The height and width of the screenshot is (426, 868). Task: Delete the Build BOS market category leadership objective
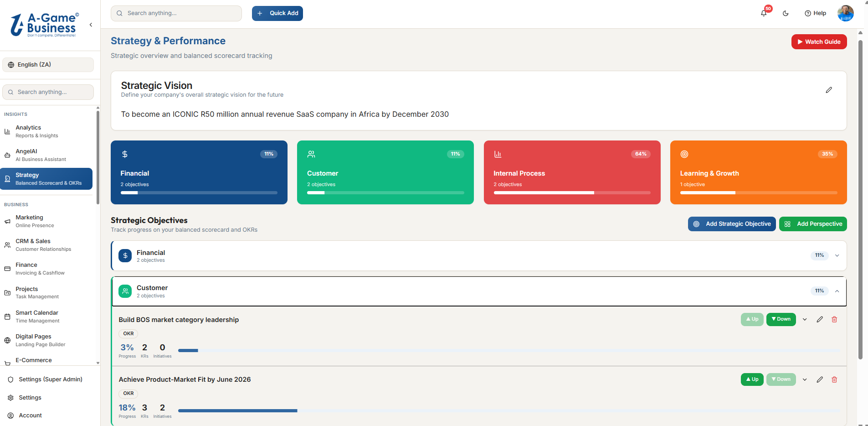tap(834, 319)
